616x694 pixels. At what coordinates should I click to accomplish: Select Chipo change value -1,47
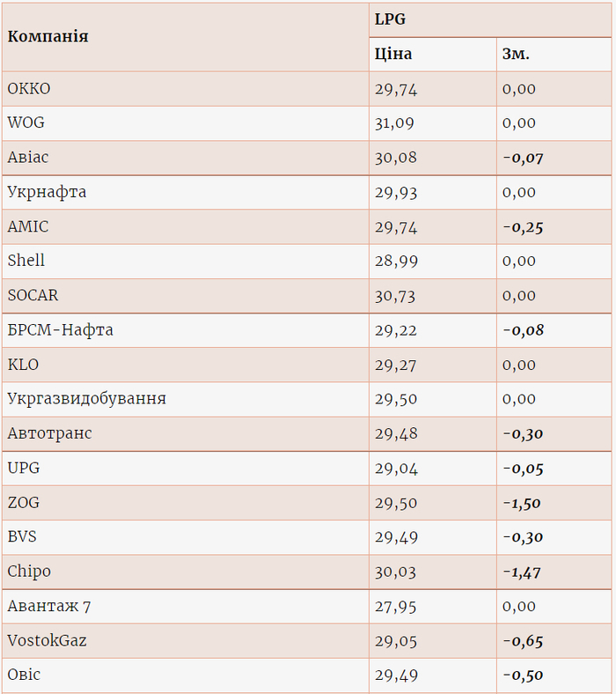(x=522, y=572)
